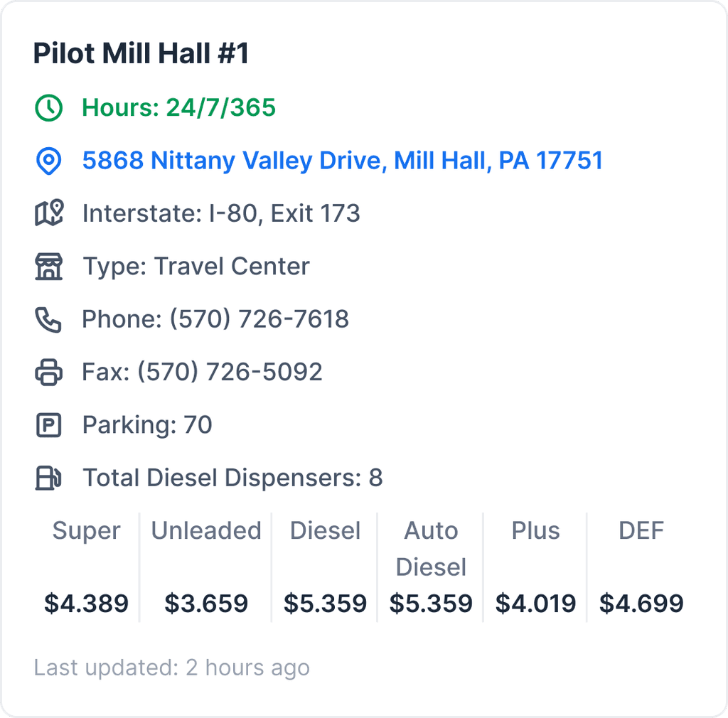The height and width of the screenshot is (718, 728).
Task: Select the Auto Diesel column label
Action: coord(429,548)
